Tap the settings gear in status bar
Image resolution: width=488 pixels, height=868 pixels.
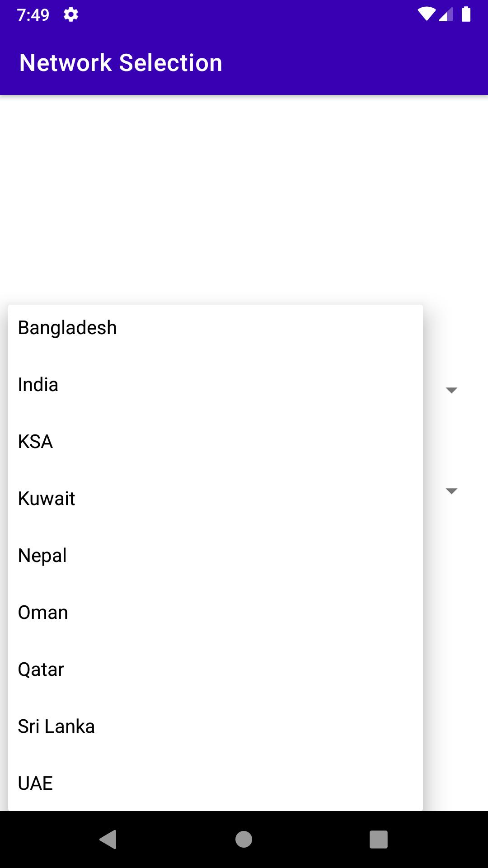[x=71, y=14]
